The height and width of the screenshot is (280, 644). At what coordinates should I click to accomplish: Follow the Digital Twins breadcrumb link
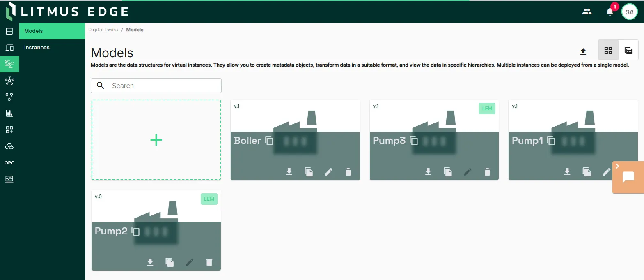pos(103,30)
